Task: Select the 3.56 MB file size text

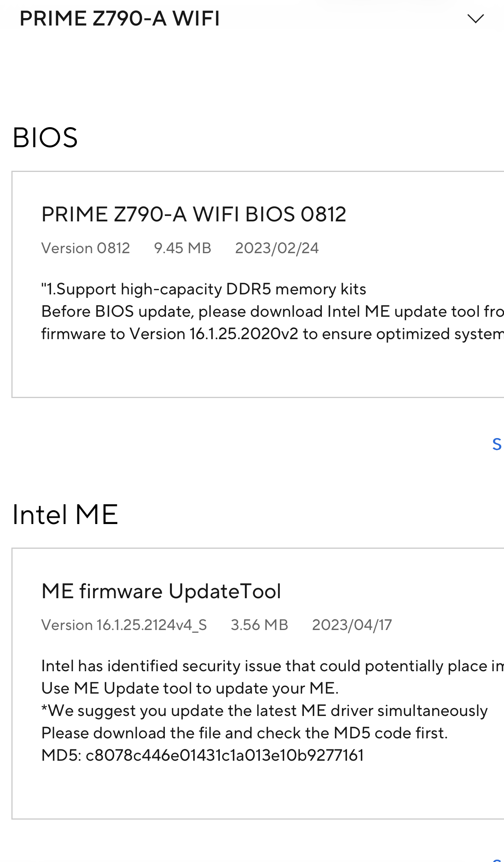Action: tap(259, 625)
